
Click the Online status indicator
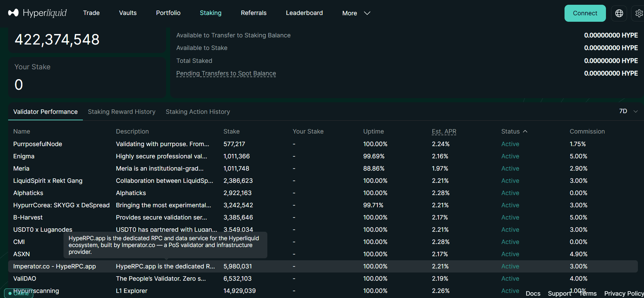click(x=19, y=293)
